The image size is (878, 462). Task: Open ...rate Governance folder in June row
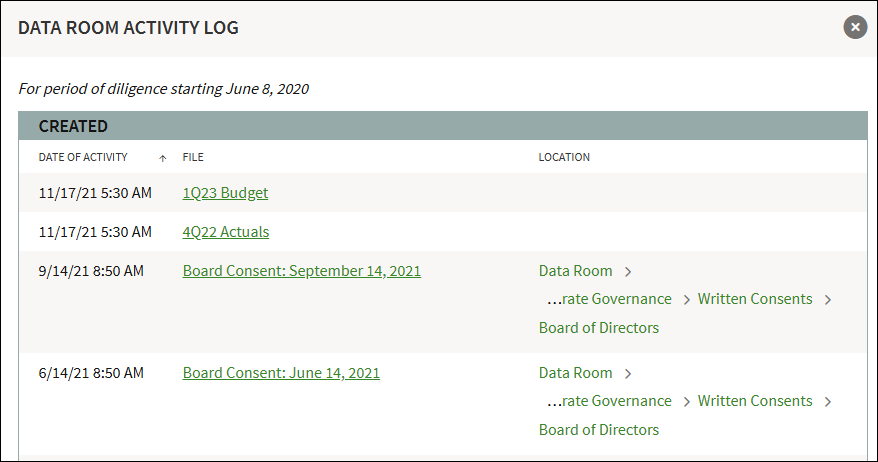click(x=609, y=401)
